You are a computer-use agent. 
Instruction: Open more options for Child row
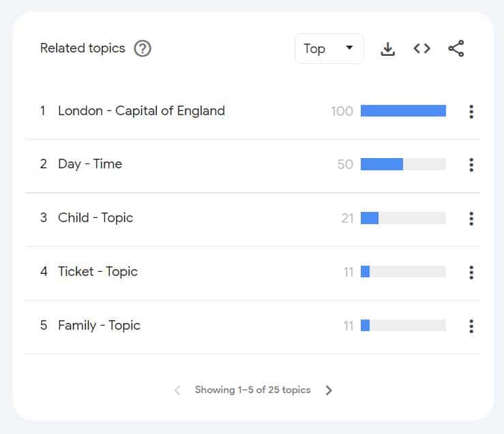[x=471, y=219]
